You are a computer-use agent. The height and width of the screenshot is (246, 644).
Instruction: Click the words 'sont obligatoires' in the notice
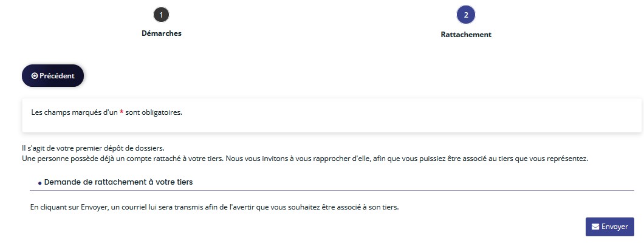click(x=154, y=112)
